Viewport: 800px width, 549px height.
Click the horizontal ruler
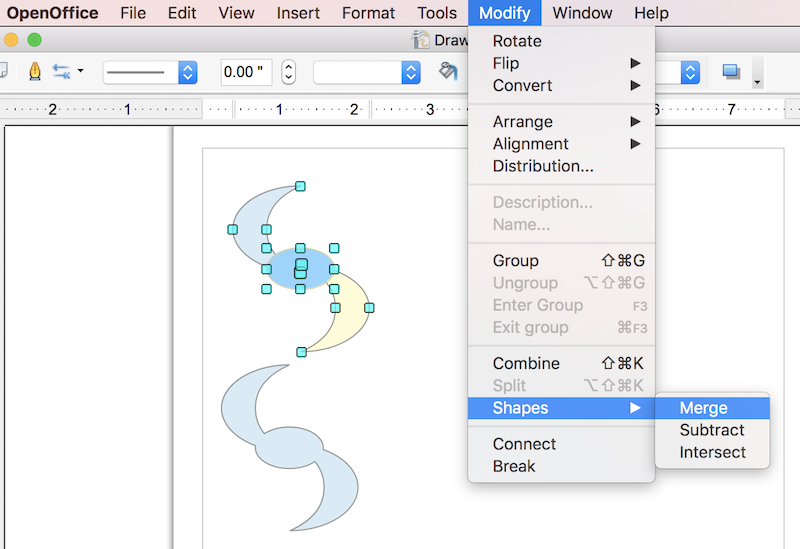[x=400, y=109]
